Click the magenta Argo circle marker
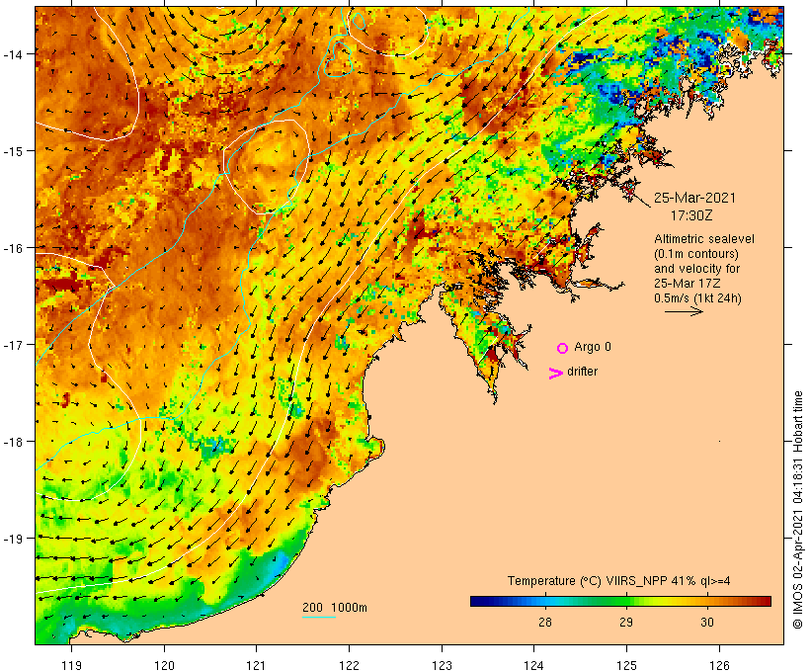 (563, 348)
